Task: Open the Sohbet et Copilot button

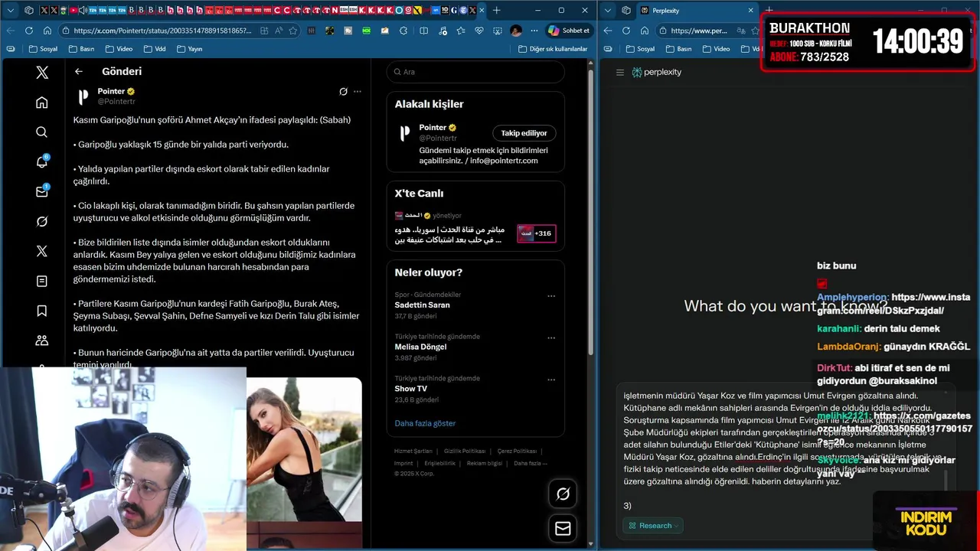Action: [569, 31]
